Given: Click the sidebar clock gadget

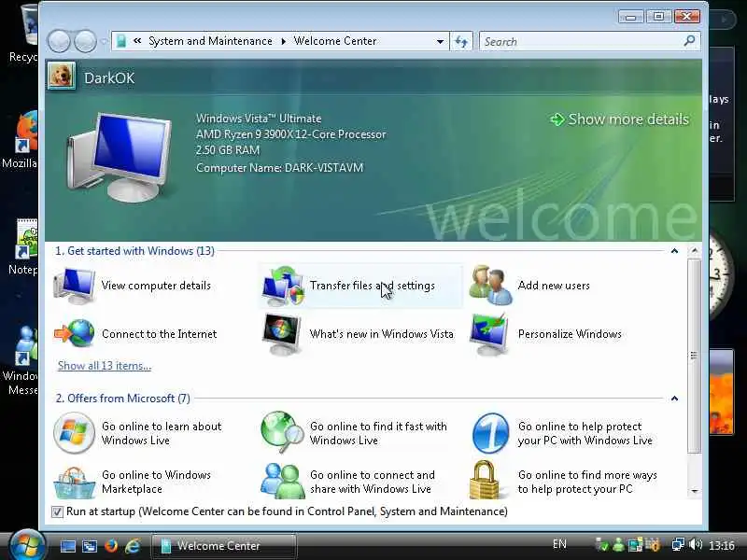Looking at the screenshot, I should (x=719, y=276).
